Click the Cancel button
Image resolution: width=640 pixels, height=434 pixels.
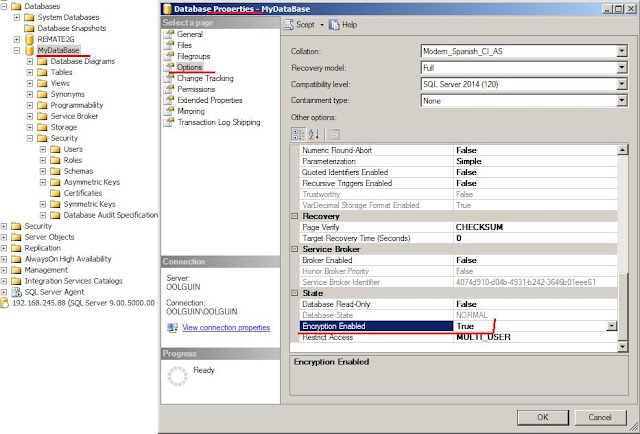pos(600,417)
